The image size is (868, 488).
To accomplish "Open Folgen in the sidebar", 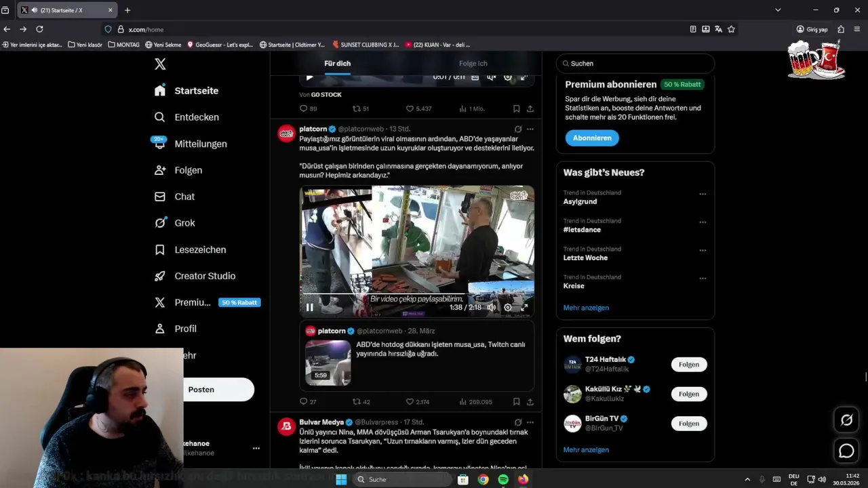I will pos(178,170).
